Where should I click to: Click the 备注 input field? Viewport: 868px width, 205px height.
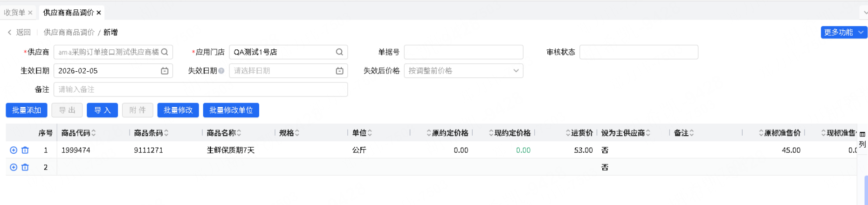[x=200, y=89]
